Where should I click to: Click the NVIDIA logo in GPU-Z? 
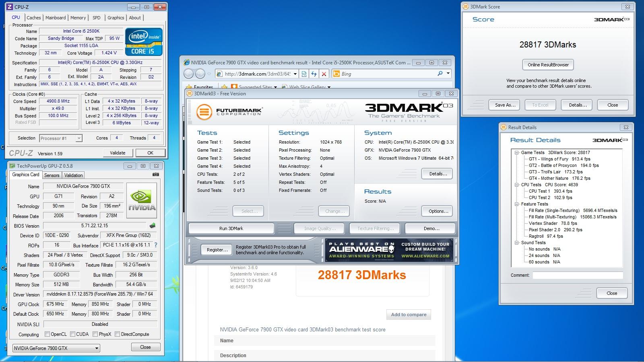[142, 201]
